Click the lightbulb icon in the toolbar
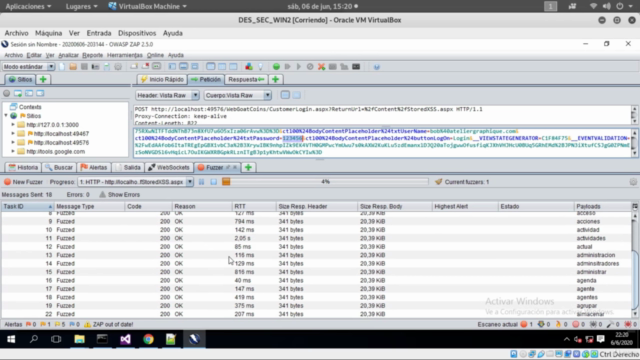640x360 pixels. [260, 67]
